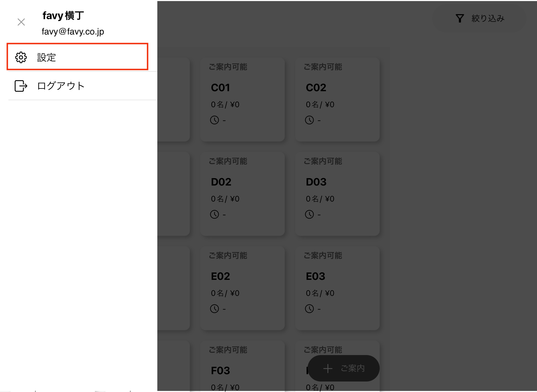Select table card D02
The height and width of the screenshot is (392, 537).
[x=243, y=194]
